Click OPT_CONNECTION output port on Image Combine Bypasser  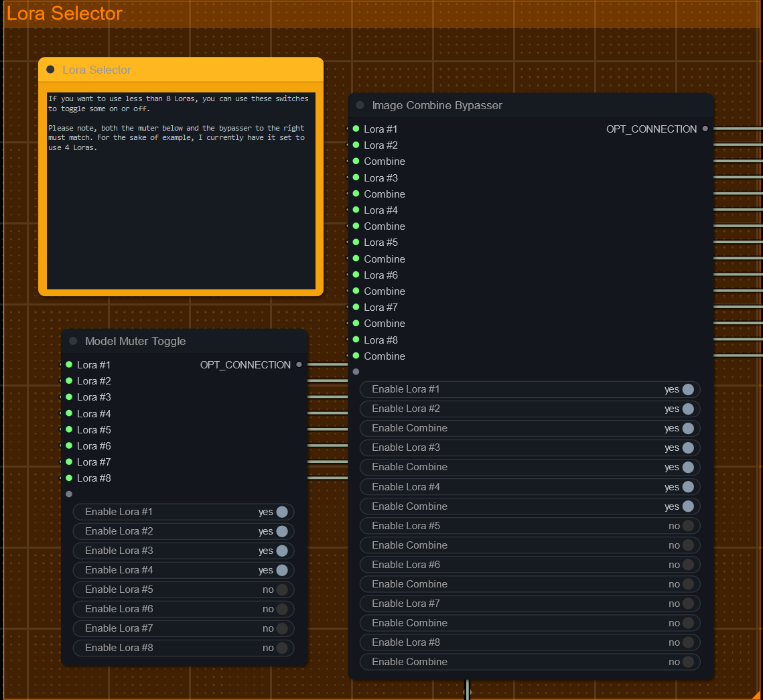pos(705,129)
